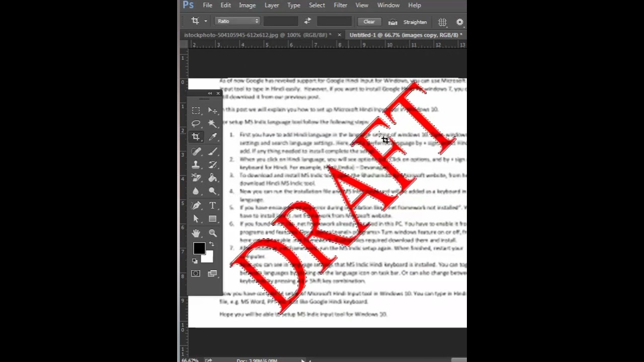Click the black foreground color swatch
The width and height of the screenshot is (644, 362).
[199, 248]
